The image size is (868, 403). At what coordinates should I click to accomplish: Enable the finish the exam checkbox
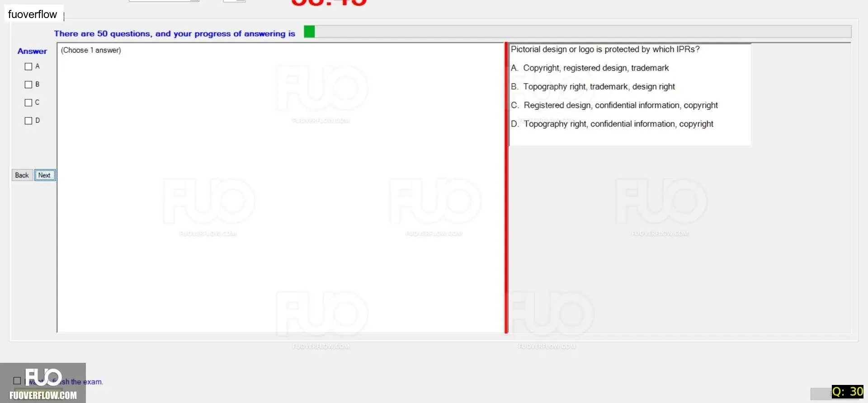pos(17,381)
